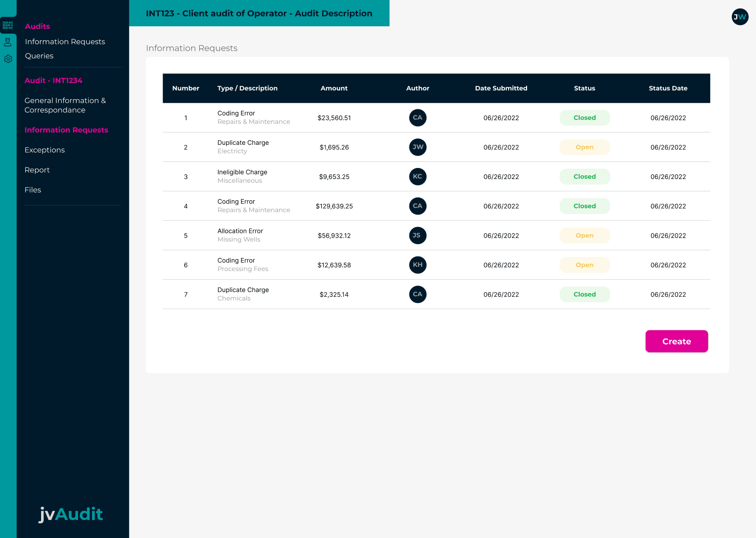Viewport: 756px width, 538px height.
Task: Click the Create button
Action: point(676,341)
